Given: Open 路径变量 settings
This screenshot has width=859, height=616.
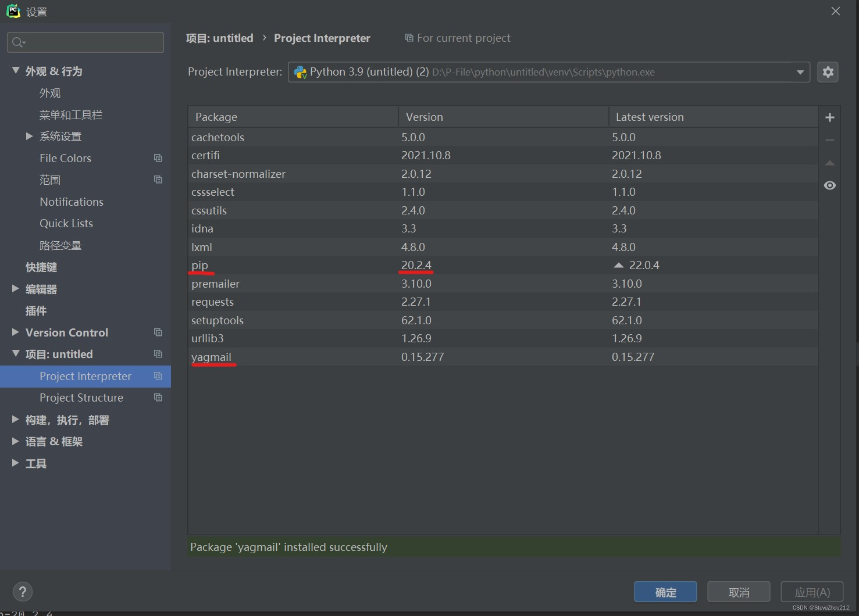Looking at the screenshot, I should (x=60, y=245).
